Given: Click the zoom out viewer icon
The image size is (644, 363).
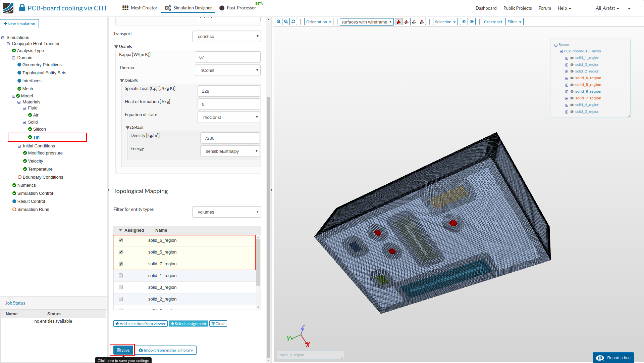Looking at the screenshot, I should click(x=286, y=22).
